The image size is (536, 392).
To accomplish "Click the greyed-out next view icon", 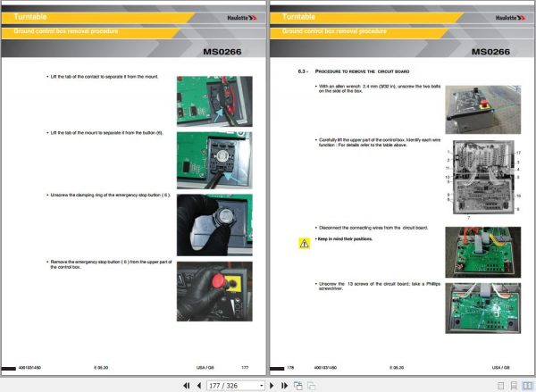I will [312, 386].
